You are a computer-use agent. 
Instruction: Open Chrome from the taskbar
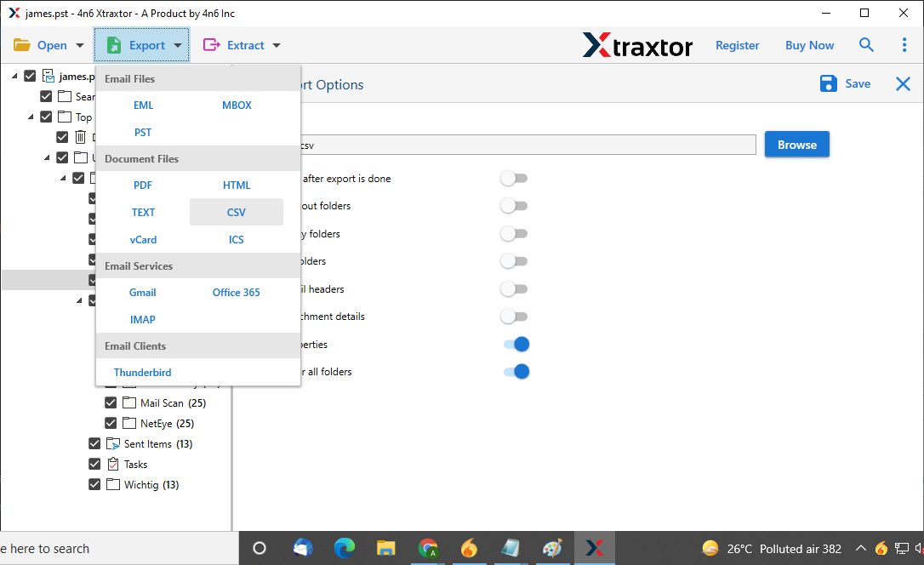click(x=428, y=548)
